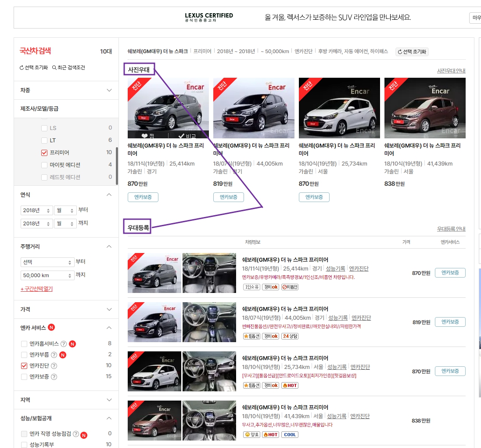This screenshot has height=448, width=481.
Task: Click 엔카진단 link in 819만원 listing
Action: (x=361, y=318)
